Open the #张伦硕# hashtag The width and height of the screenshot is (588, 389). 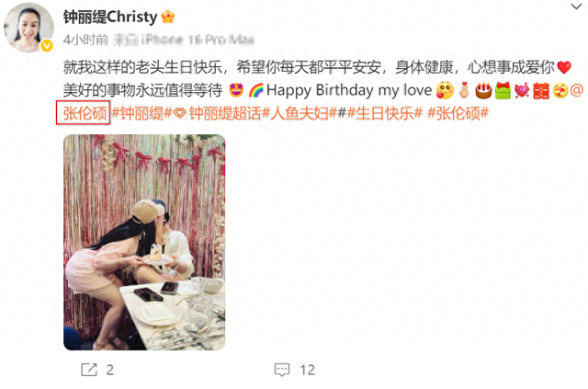pyautogui.click(x=458, y=113)
